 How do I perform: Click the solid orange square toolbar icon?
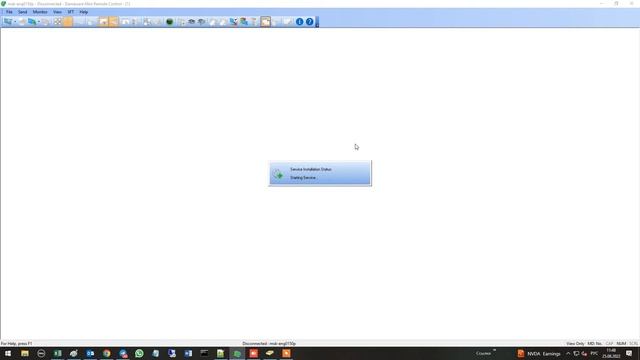68,22
